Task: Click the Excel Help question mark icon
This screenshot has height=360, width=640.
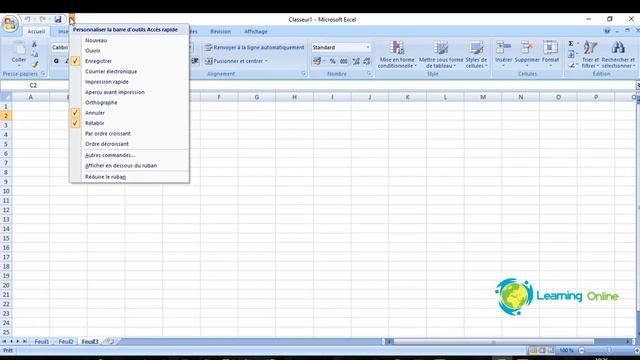Action: click(607, 31)
